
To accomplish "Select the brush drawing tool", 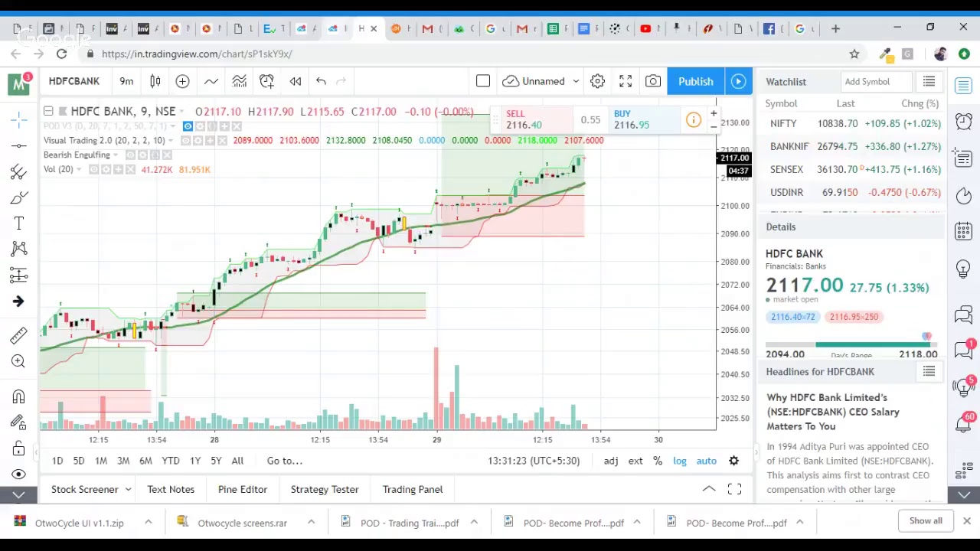I will coord(19,198).
